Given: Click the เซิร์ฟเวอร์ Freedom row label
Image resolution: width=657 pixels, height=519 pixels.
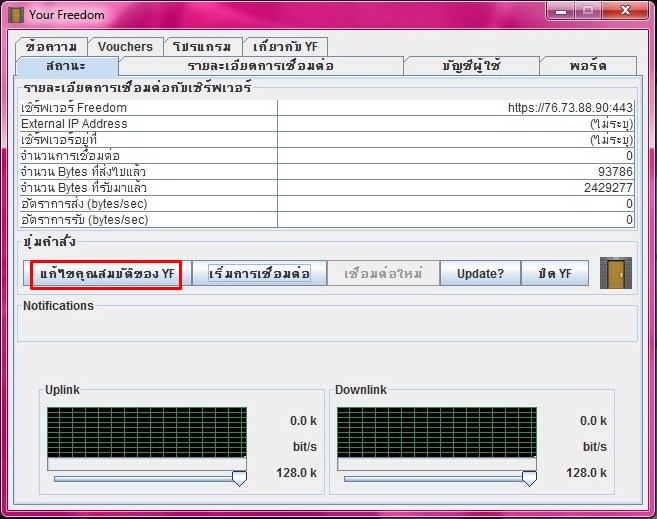Looking at the screenshot, I should tap(74, 108).
